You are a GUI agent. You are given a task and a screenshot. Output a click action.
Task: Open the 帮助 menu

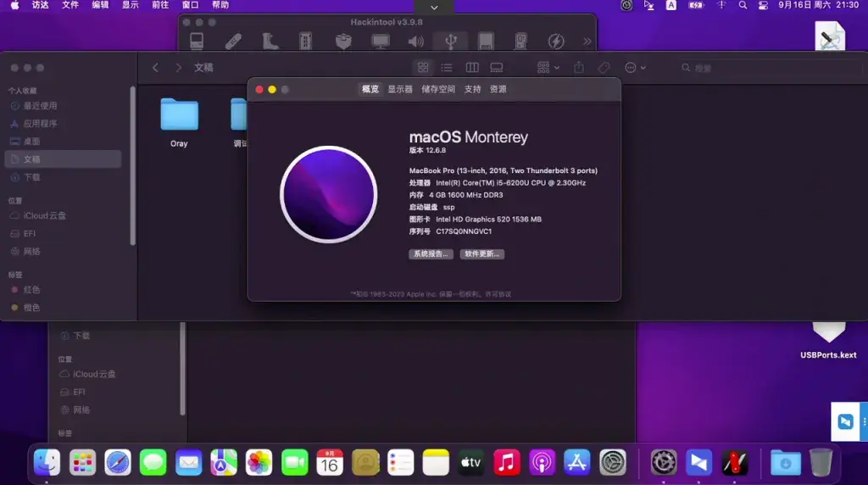pos(220,5)
